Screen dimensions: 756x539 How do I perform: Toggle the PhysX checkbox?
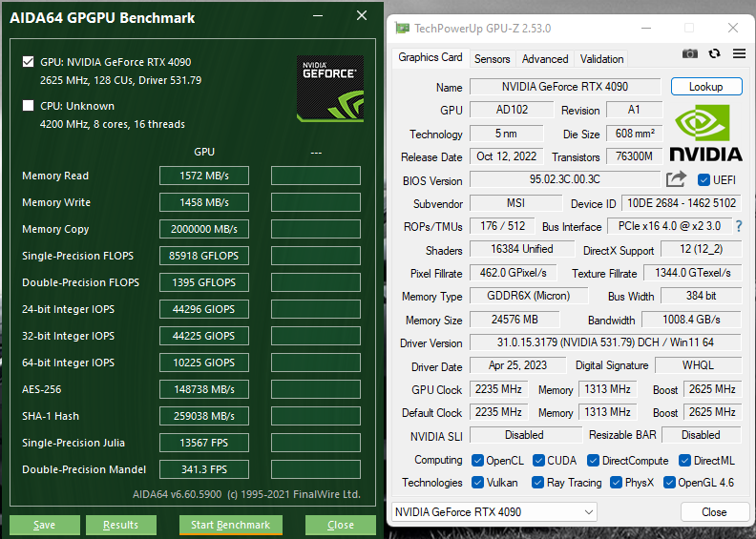pyautogui.click(x=616, y=482)
